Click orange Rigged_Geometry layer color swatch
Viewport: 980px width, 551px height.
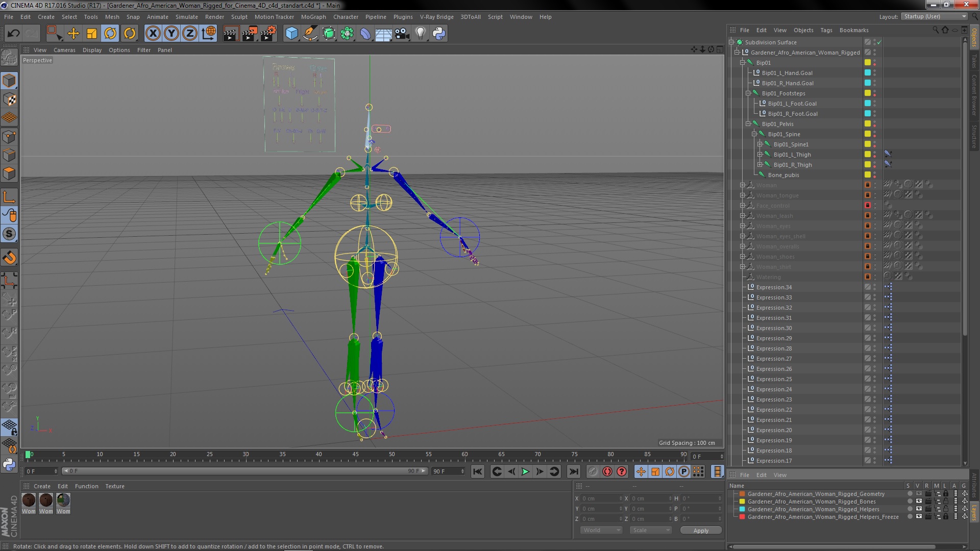pos(742,494)
